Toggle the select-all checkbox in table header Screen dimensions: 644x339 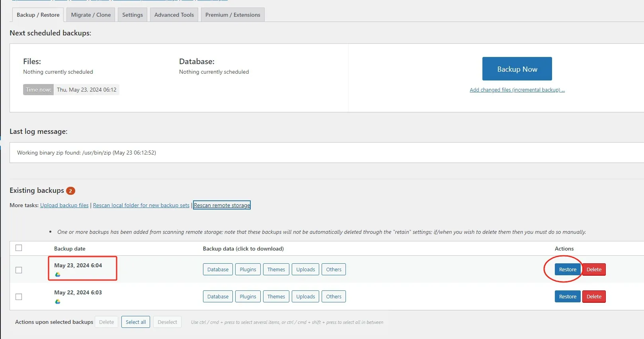click(x=19, y=248)
